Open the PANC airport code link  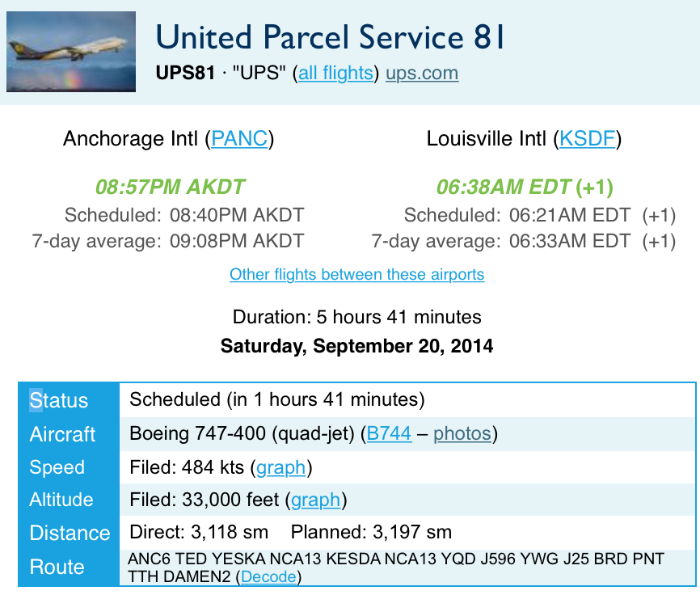click(x=239, y=139)
